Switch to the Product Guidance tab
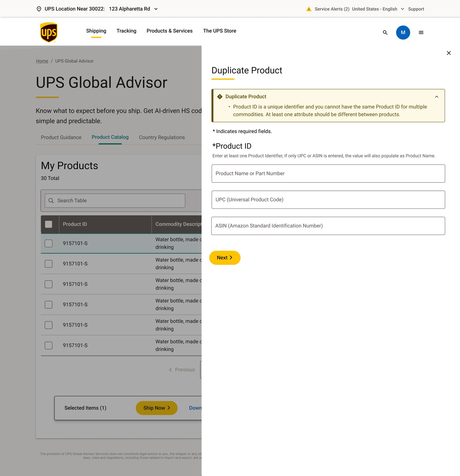The width and height of the screenshot is (460, 476). pos(61,137)
